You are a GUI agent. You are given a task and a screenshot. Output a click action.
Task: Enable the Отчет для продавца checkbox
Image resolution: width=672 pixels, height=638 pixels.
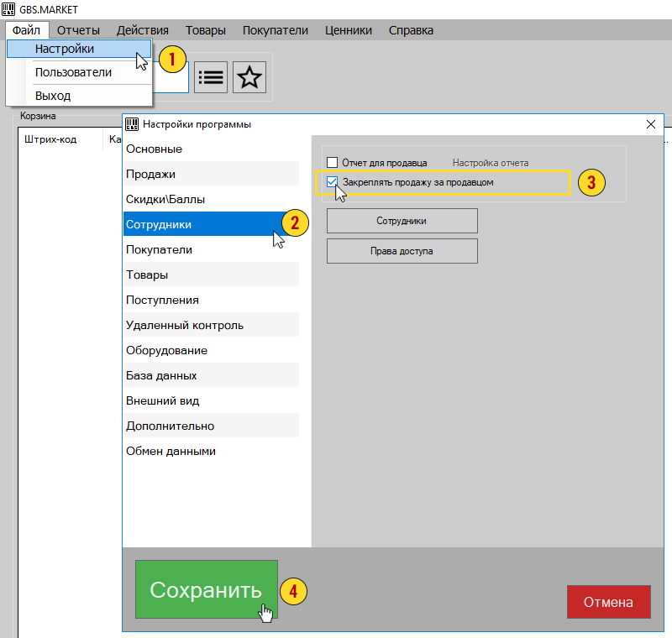coord(332,163)
